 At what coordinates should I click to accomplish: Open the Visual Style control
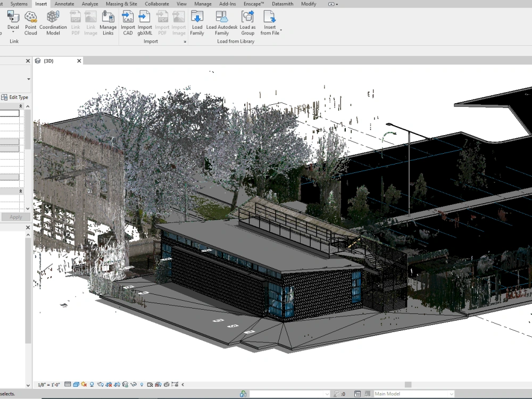tap(75, 384)
